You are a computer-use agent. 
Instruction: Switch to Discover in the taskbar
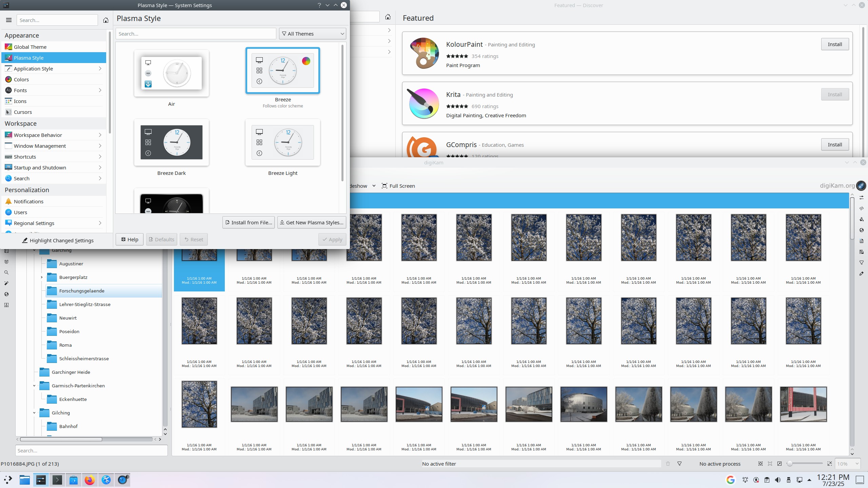click(74, 480)
